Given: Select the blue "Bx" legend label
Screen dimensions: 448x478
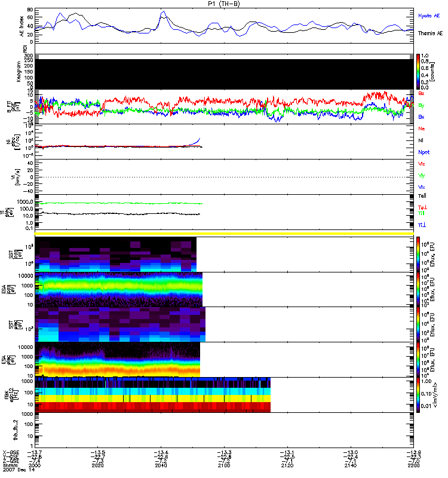Looking at the screenshot, I should click(421, 117).
